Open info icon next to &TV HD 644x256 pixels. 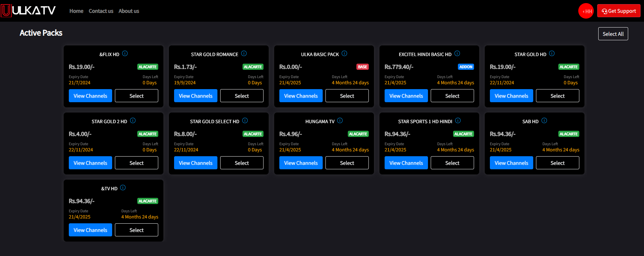123,188
